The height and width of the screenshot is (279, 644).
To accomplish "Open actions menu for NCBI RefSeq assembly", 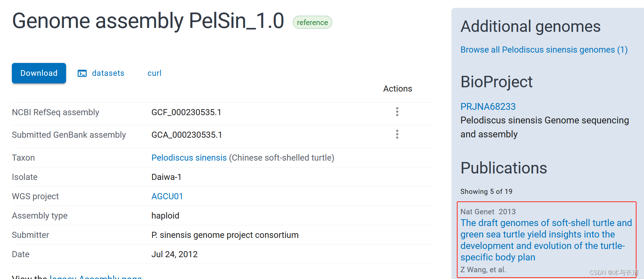I will tap(397, 112).
